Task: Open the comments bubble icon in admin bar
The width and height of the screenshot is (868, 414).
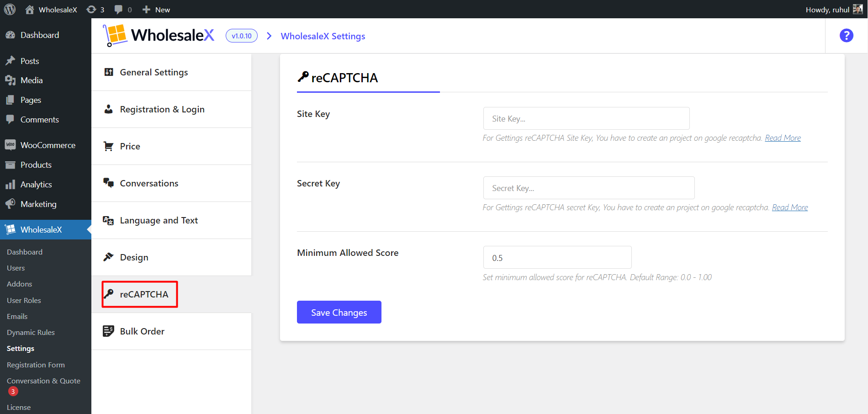Action: 118,9
